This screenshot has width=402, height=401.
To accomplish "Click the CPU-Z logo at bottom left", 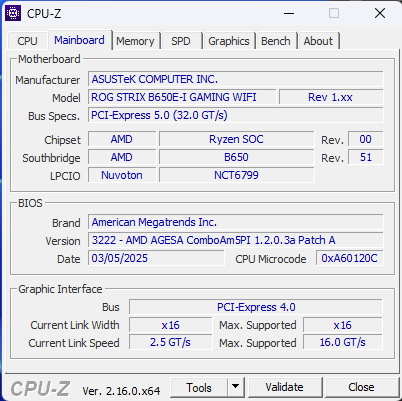I will [40, 389].
